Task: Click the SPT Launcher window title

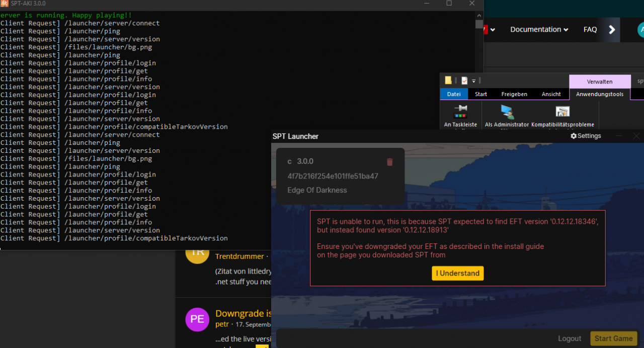Action: pos(295,136)
